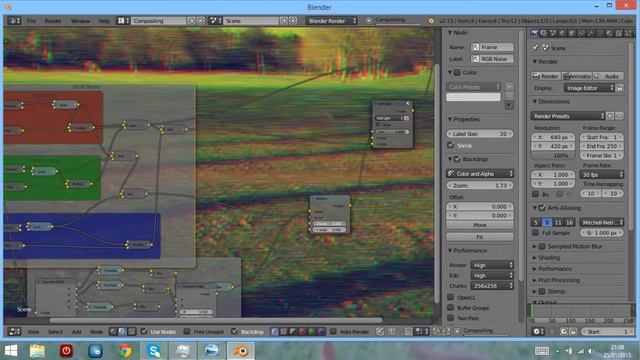Show the blue channel backdrop icon
Image resolution: width=640 pixels, height=360 pixels.
tap(321, 332)
